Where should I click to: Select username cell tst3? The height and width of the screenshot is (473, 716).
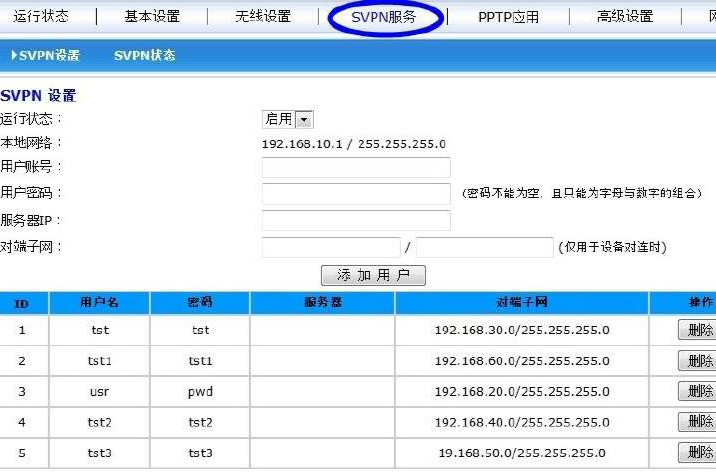pyautogui.click(x=100, y=453)
